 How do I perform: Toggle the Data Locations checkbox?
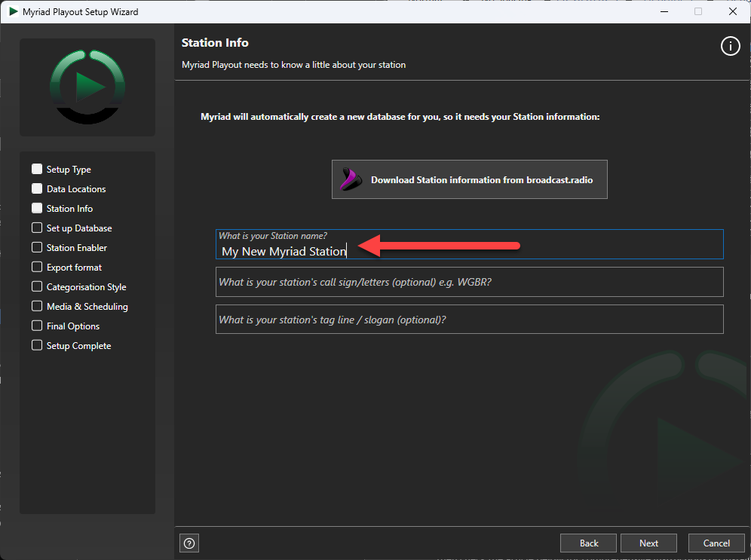click(x=37, y=188)
